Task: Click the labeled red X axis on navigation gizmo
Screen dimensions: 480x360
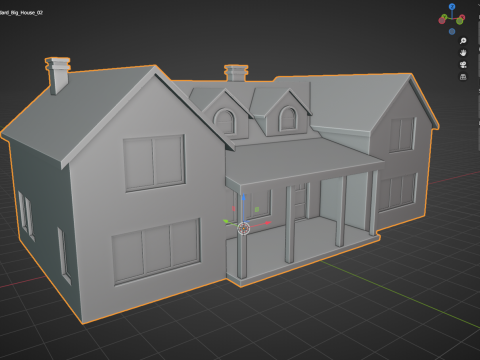Action: pyautogui.click(x=463, y=17)
